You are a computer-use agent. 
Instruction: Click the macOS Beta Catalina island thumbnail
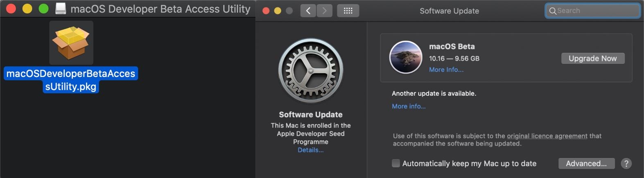click(405, 57)
